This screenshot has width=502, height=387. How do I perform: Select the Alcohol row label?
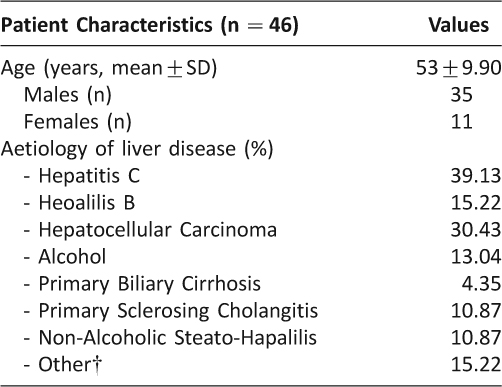point(65,257)
